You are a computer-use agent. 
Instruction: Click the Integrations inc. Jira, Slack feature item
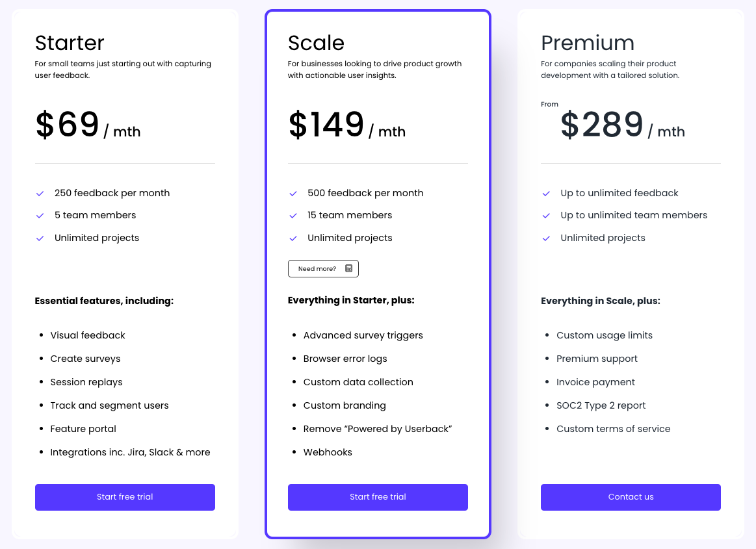click(130, 452)
